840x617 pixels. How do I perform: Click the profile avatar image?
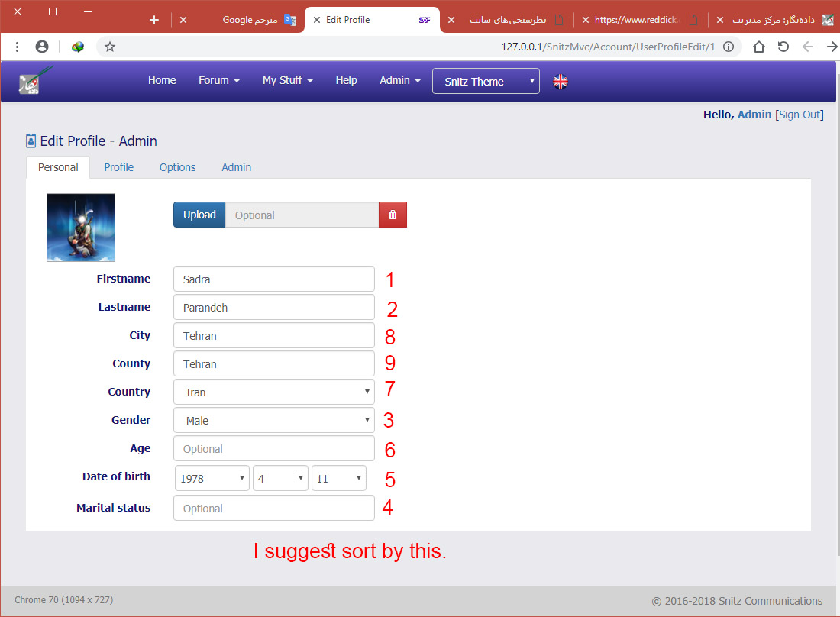81,228
